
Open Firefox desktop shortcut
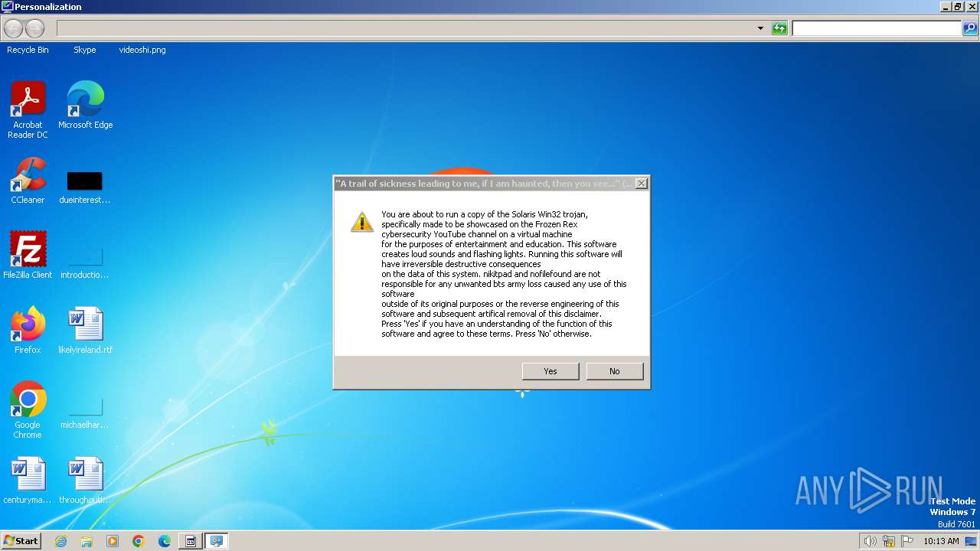pyautogui.click(x=28, y=330)
